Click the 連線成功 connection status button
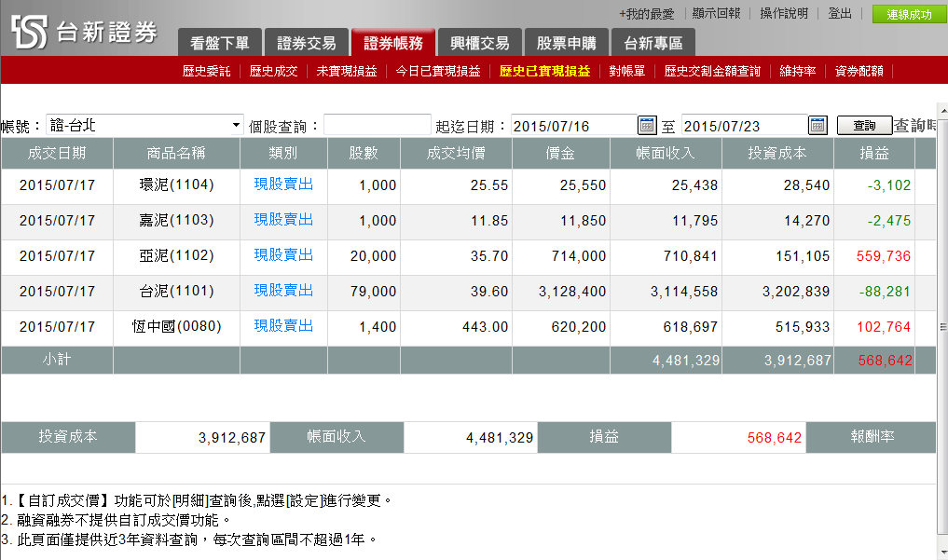The width and height of the screenshot is (948, 560). 908,14
